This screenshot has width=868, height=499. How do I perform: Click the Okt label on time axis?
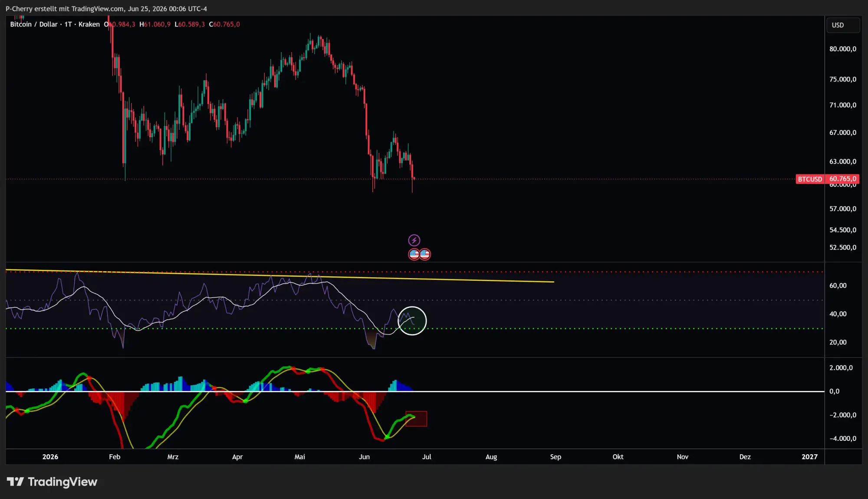(618, 457)
